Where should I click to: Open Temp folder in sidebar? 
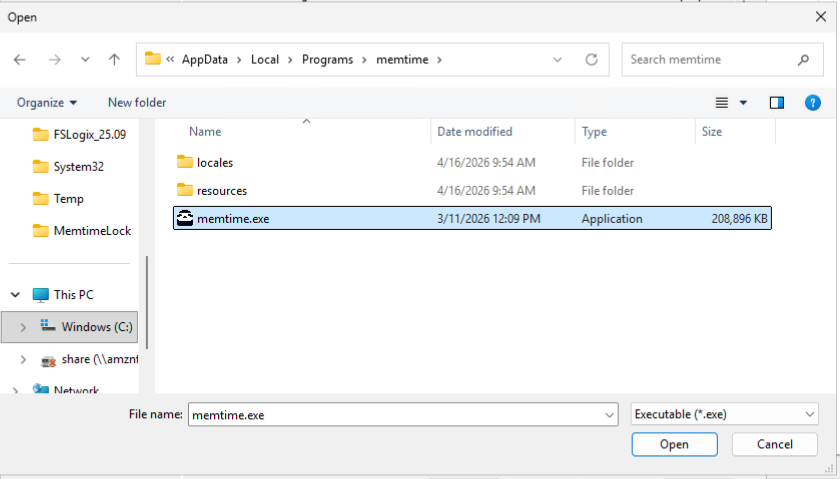[x=58, y=199]
